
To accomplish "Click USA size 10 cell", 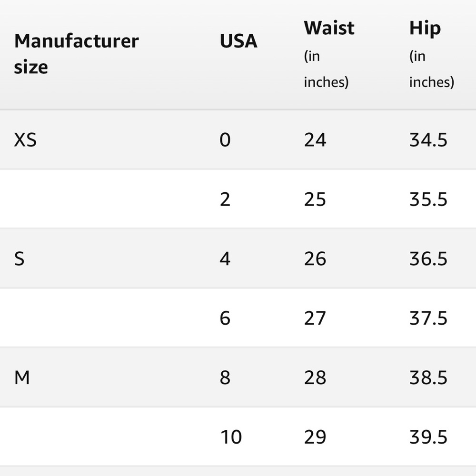I will pyautogui.click(x=231, y=437).
